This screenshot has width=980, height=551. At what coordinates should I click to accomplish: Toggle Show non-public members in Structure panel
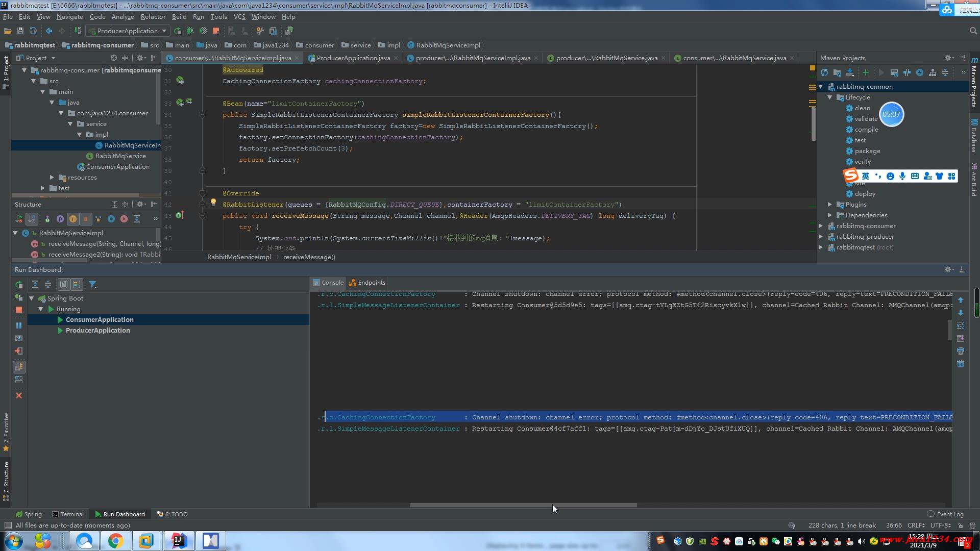click(x=86, y=219)
